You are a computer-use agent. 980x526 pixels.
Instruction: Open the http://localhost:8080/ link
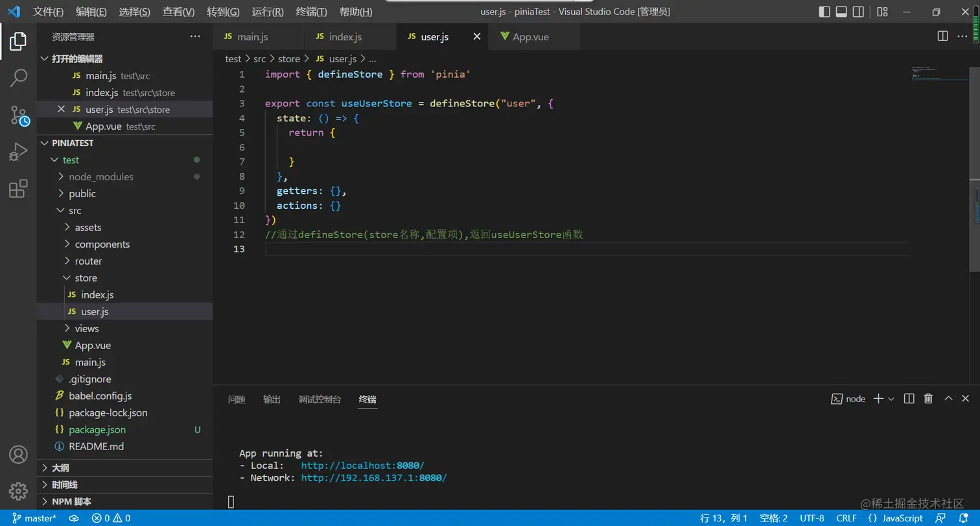click(363, 466)
